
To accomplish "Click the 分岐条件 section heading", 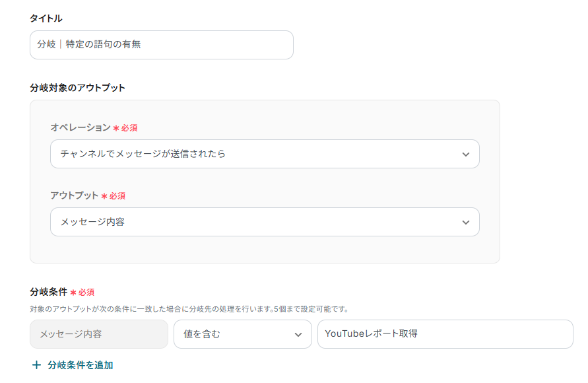I will [x=48, y=291].
